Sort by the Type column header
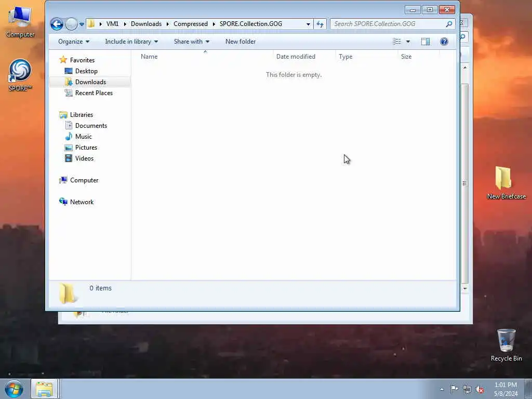 click(x=366, y=57)
